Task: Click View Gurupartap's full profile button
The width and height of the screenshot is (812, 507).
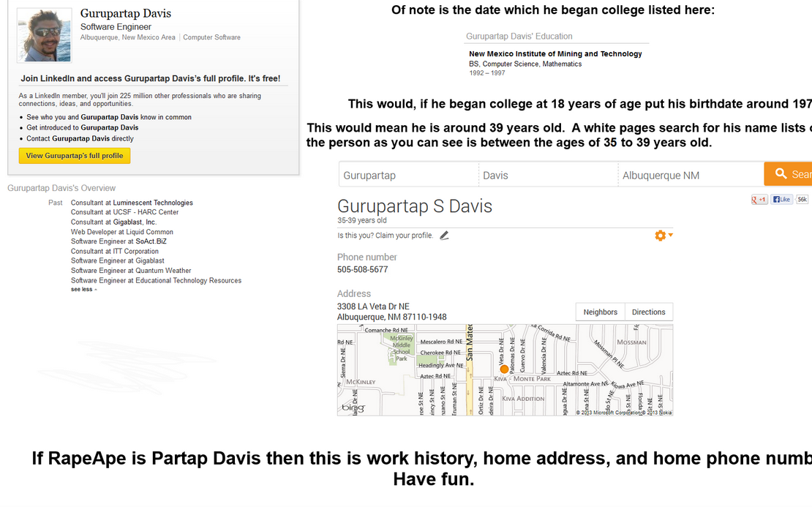Action: [75, 156]
